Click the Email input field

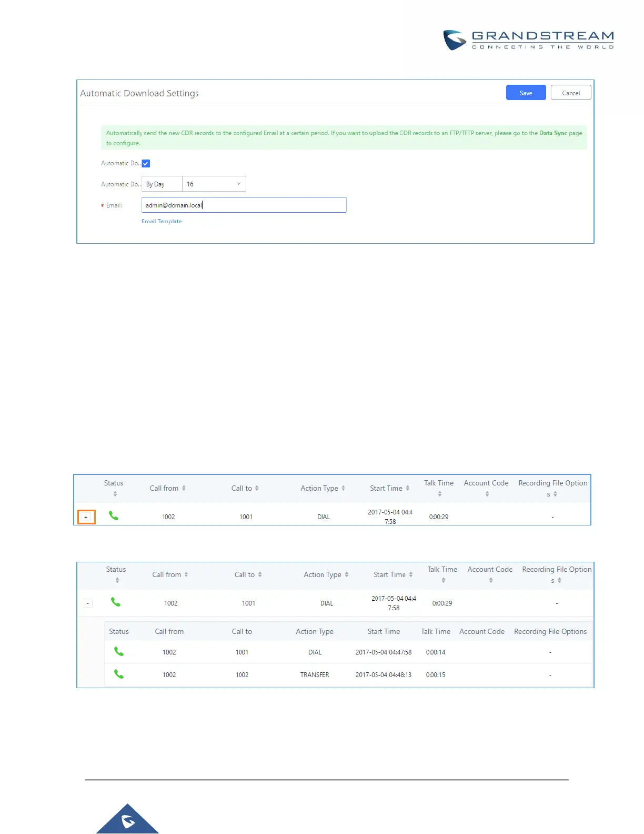point(244,205)
